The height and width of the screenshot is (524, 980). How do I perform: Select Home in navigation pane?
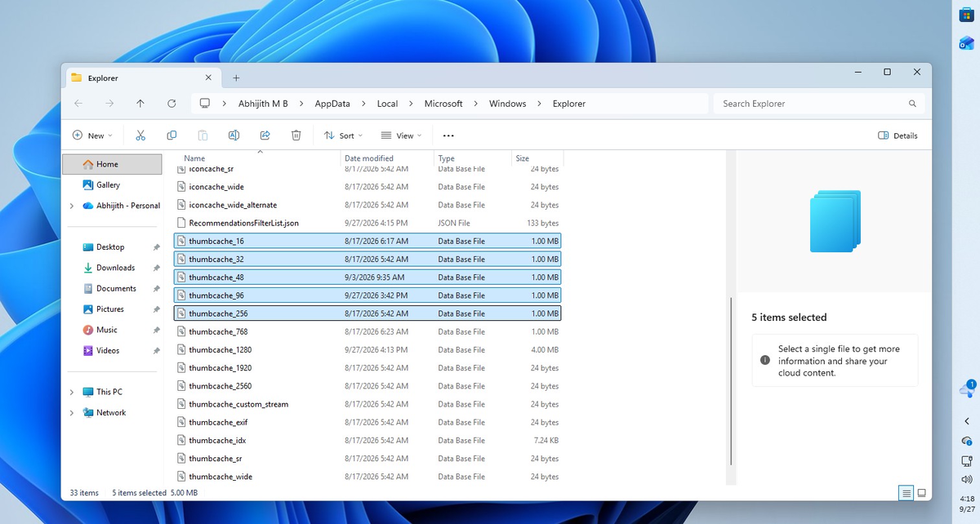click(113, 164)
